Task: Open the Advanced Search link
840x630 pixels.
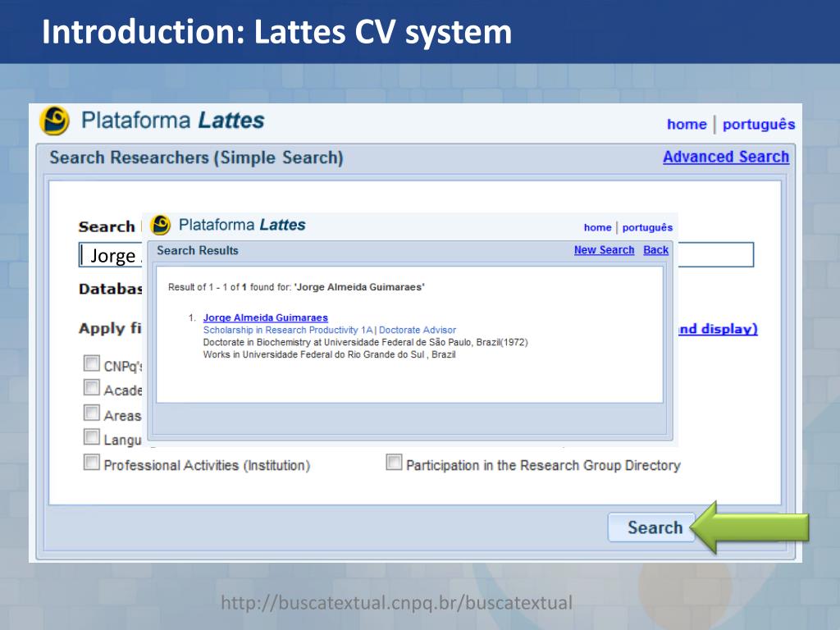Action: pos(726,157)
